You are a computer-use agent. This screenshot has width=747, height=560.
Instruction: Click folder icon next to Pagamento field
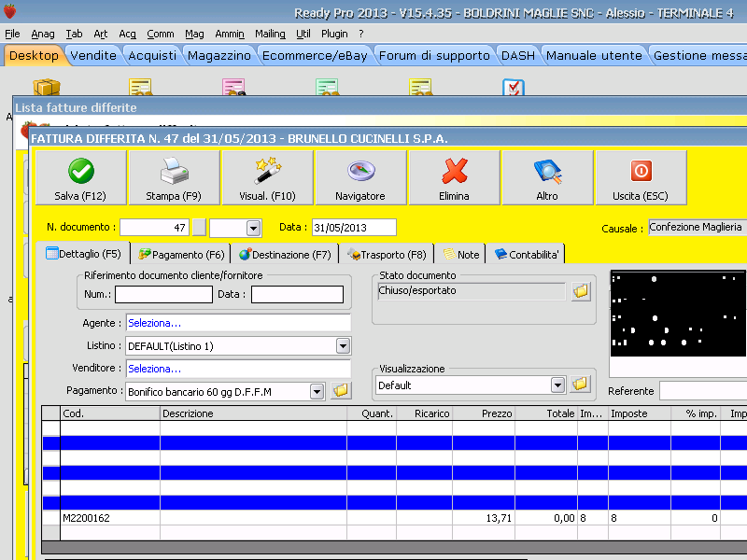(341, 391)
